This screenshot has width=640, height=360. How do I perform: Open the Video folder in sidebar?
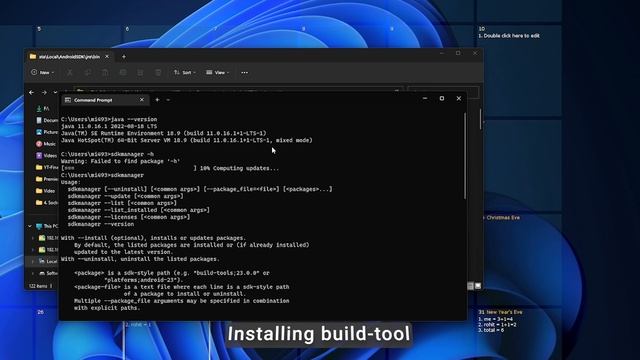coord(46,191)
